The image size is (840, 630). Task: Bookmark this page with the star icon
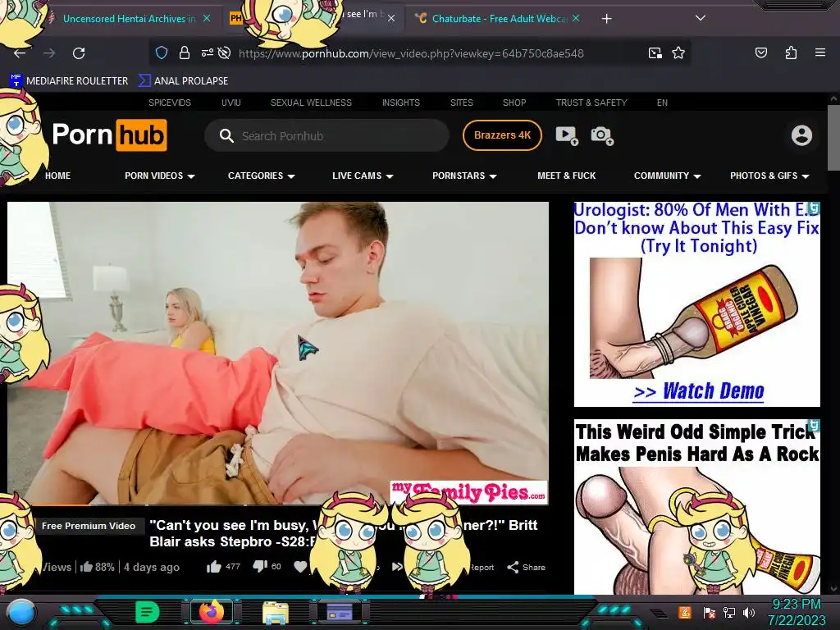click(x=678, y=52)
